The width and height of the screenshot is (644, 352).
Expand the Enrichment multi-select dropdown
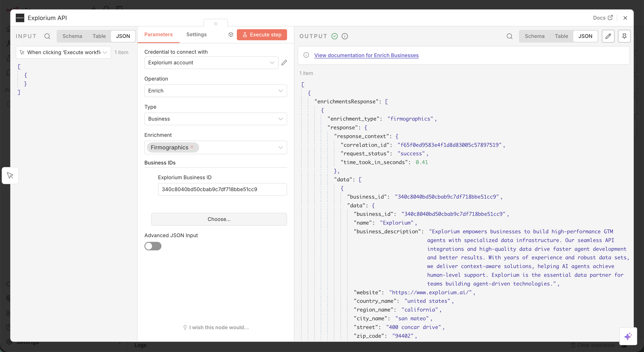216,147
